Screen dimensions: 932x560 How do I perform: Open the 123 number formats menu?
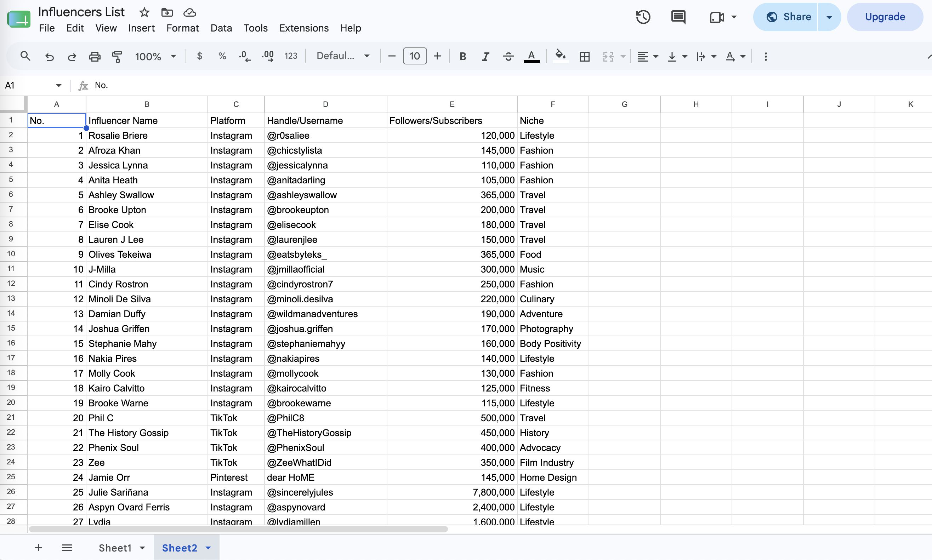[291, 56]
